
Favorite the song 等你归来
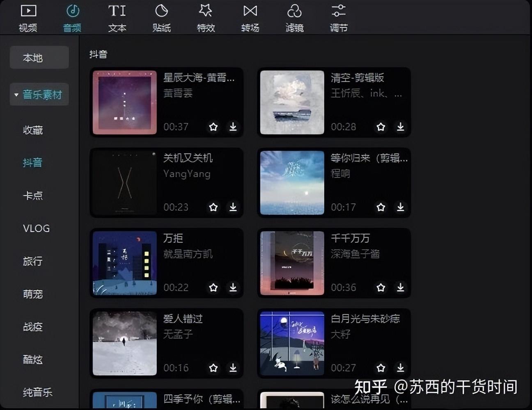381,207
